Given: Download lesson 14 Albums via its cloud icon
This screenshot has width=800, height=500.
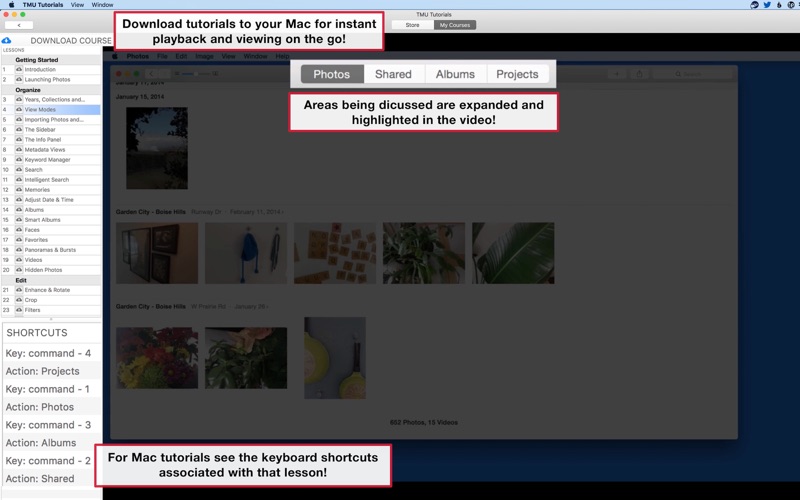Looking at the screenshot, I should [x=19, y=210].
